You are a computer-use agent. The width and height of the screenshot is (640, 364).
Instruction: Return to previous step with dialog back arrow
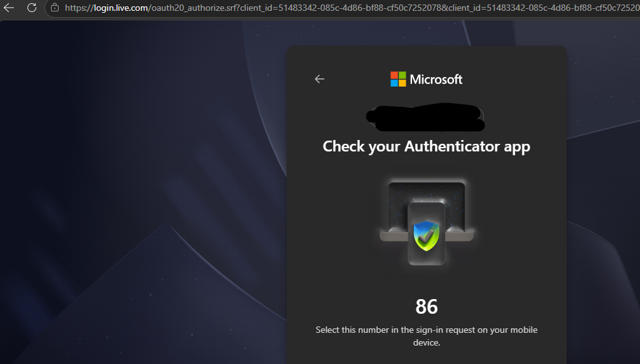pos(320,79)
